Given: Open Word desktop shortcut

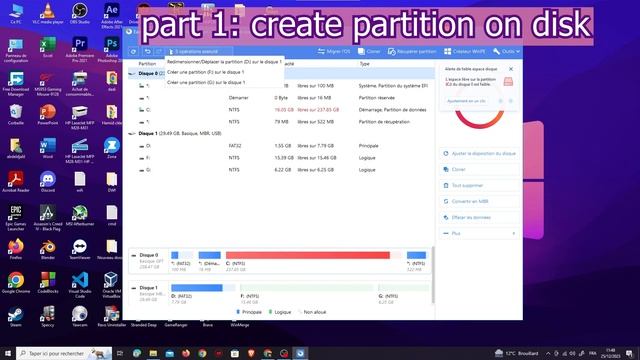Looking at the screenshot, I should pyautogui.click(x=48, y=149).
